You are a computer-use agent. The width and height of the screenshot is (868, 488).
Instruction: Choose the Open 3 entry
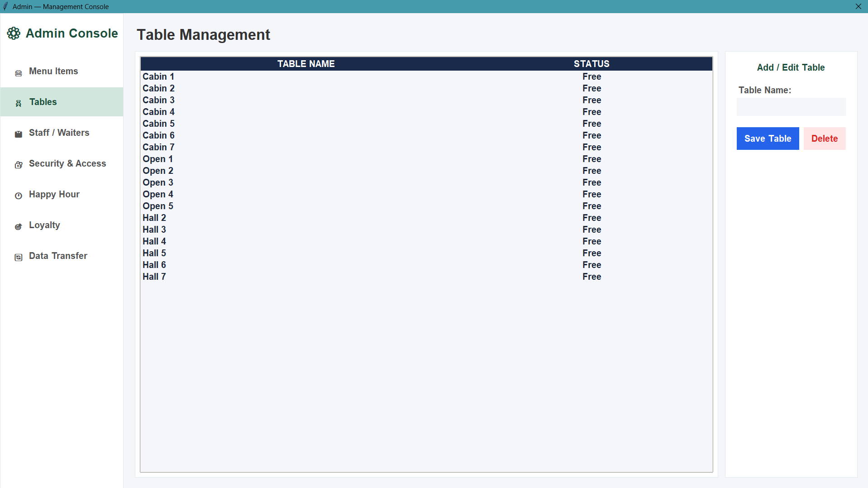point(426,182)
